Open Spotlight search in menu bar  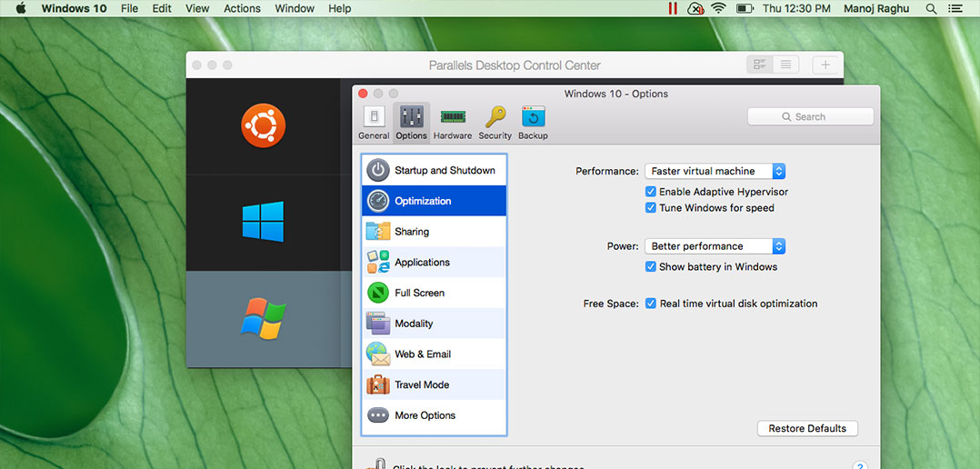pyautogui.click(x=931, y=9)
